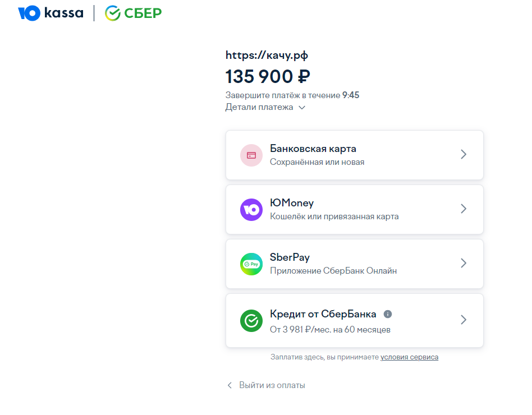The height and width of the screenshot is (415, 532).
Task: Click the chevron on Банковская карта row
Action: (464, 155)
